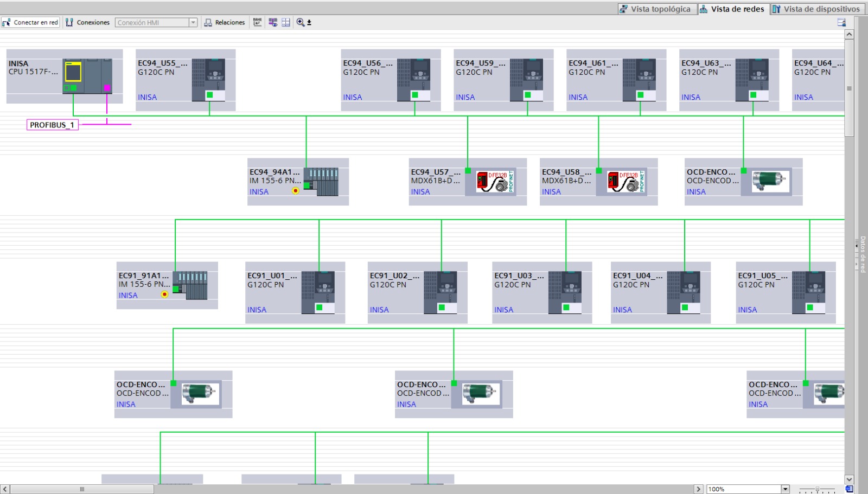Click the horizontal scrollbar right arrow

pos(699,489)
